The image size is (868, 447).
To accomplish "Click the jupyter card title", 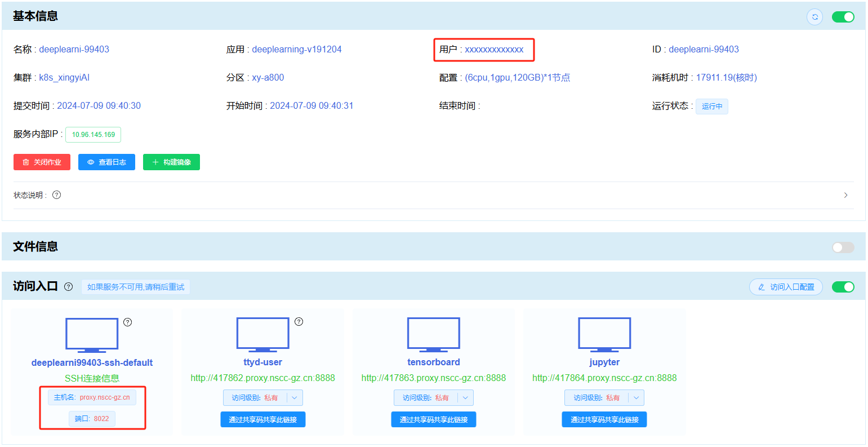I will tap(604, 362).
